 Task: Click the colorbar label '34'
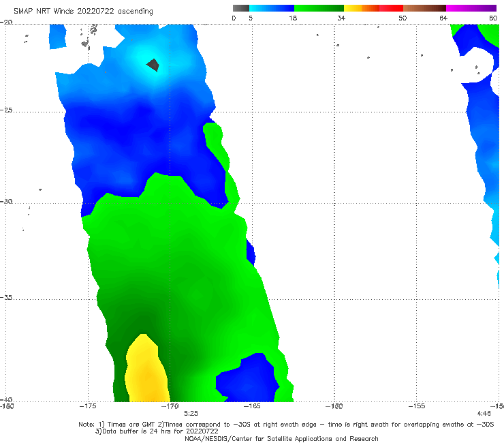click(341, 18)
